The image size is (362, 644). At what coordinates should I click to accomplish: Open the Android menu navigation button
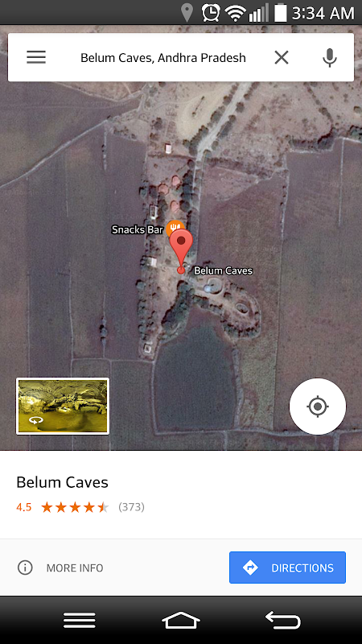(x=79, y=620)
